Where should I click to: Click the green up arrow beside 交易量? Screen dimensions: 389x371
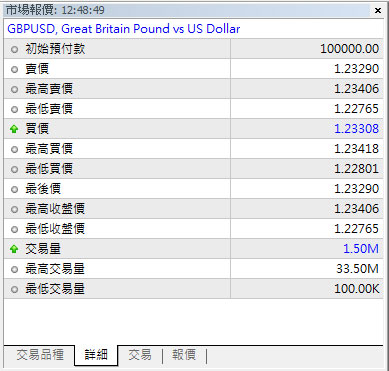pos(14,249)
